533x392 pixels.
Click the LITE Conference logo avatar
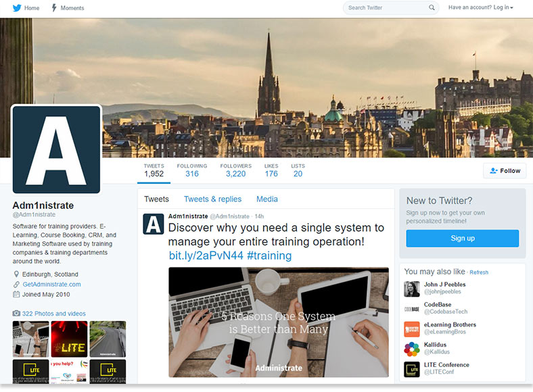pyautogui.click(x=412, y=369)
